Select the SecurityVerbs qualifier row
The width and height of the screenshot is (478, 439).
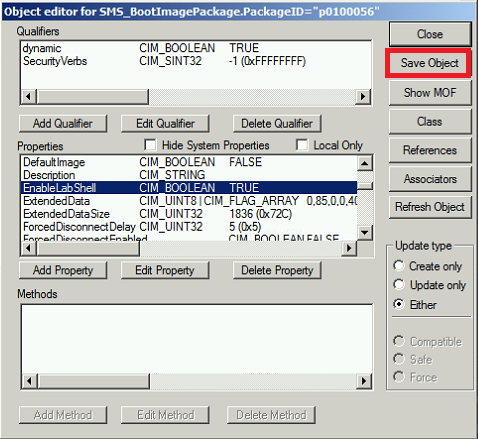point(196,61)
